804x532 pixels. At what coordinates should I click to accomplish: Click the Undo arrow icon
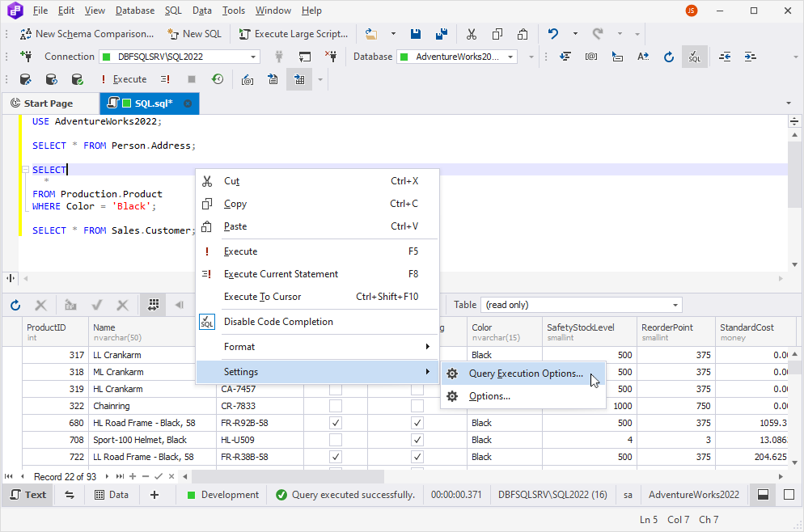552,34
